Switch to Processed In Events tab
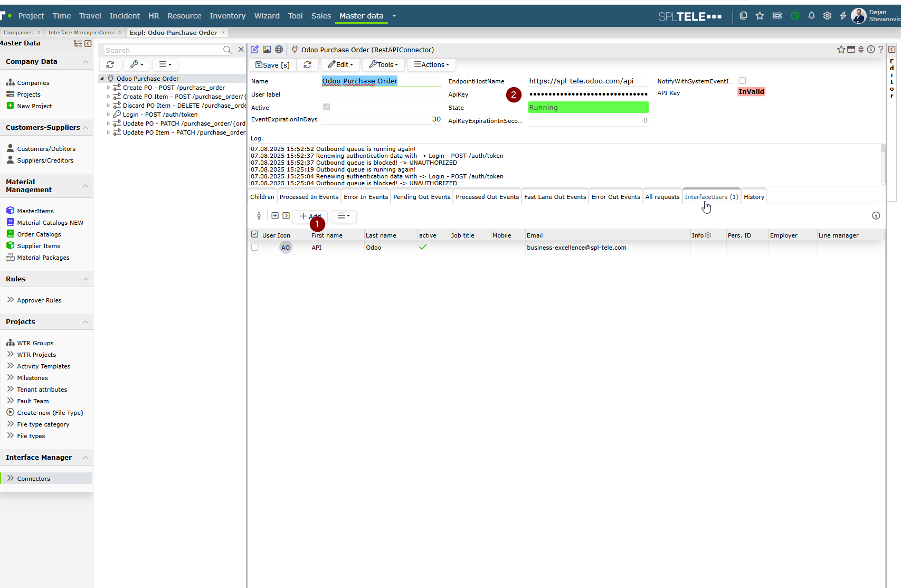The image size is (901, 588). pyautogui.click(x=309, y=197)
